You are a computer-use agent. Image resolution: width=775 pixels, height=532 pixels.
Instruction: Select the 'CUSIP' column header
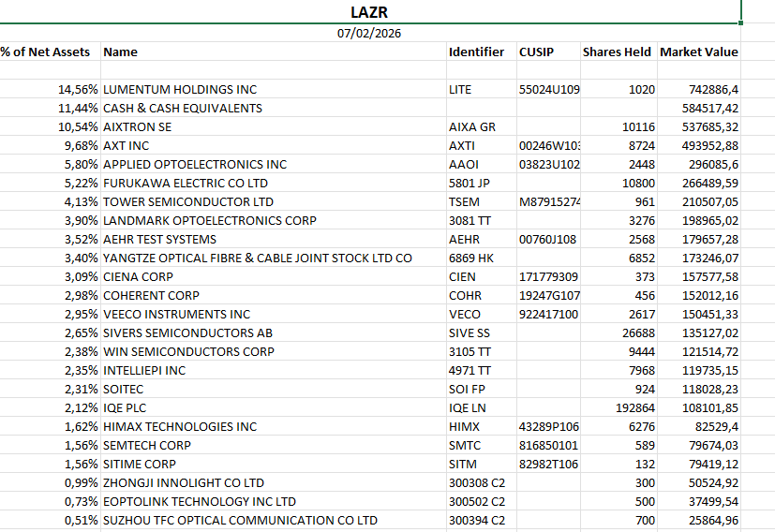548,52
